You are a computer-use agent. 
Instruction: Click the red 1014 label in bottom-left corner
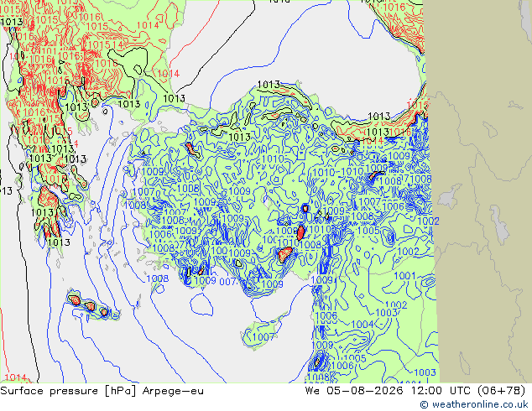click(16, 377)
